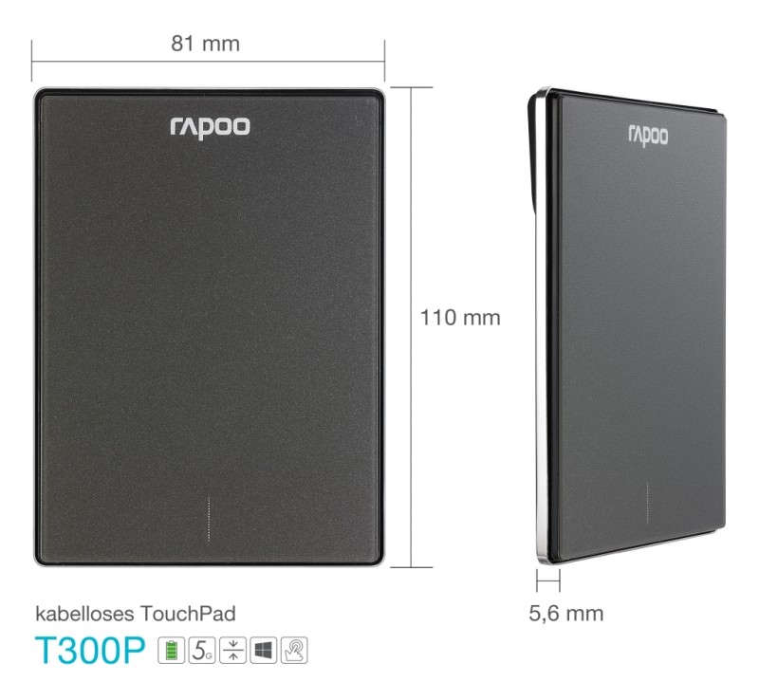Viewport: 759px width, 700px height.
Task: Click the 110 mm height label
Action: click(x=460, y=318)
